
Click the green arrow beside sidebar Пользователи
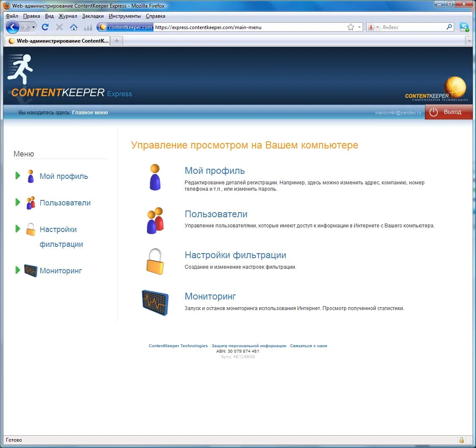[18, 202]
